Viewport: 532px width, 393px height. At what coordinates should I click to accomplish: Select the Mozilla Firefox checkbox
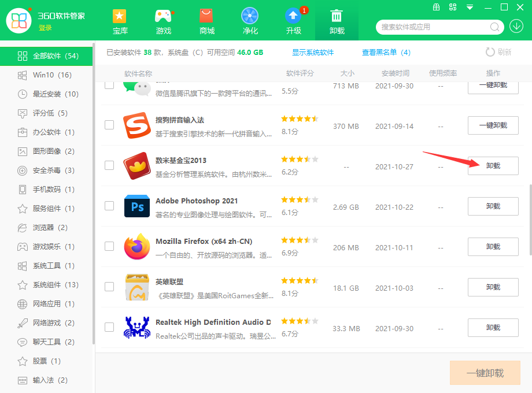point(109,246)
